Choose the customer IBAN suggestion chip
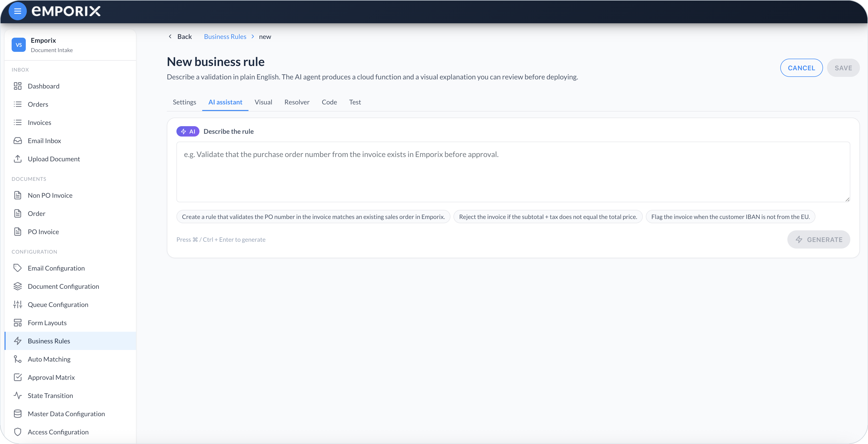Image resolution: width=868 pixels, height=444 pixels. pos(730,217)
